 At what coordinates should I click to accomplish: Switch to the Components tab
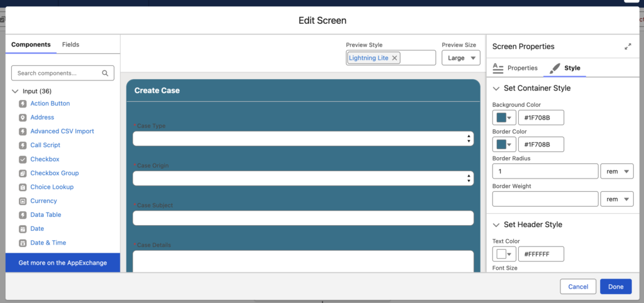[31, 45]
